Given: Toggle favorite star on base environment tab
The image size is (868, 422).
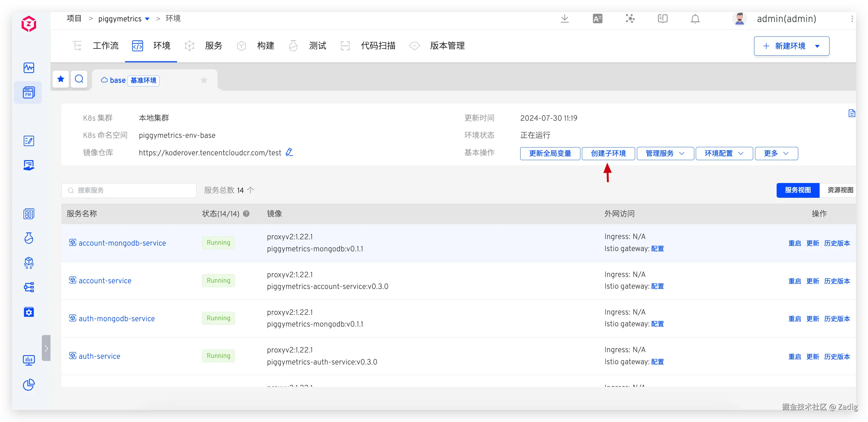Looking at the screenshot, I should (203, 80).
